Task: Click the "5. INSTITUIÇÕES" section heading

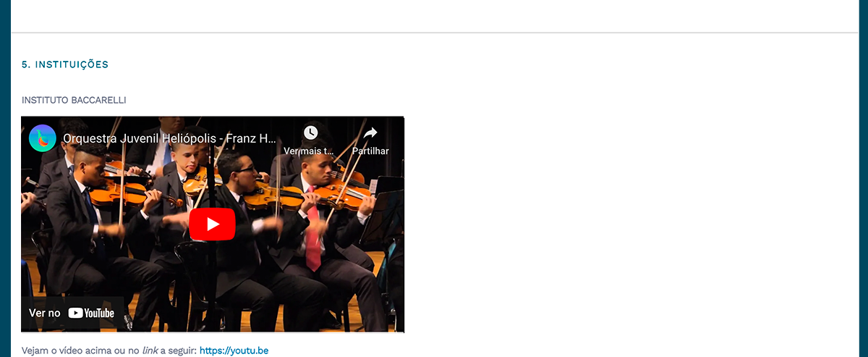Action: pos(65,64)
